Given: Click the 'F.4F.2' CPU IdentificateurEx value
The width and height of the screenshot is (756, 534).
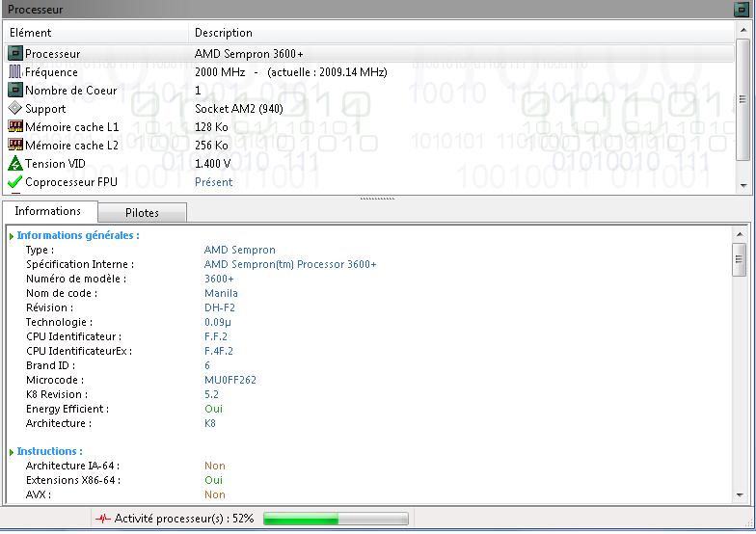Looking at the screenshot, I should pyautogui.click(x=218, y=351).
